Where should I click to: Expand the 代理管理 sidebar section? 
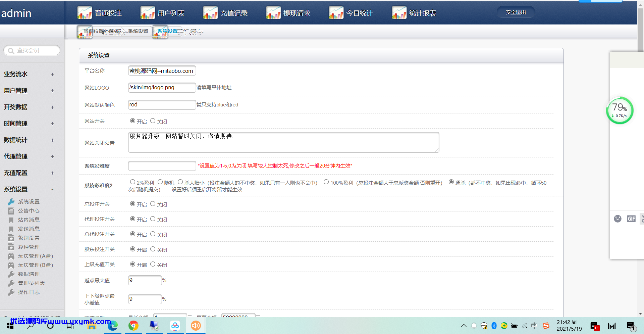click(52, 156)
